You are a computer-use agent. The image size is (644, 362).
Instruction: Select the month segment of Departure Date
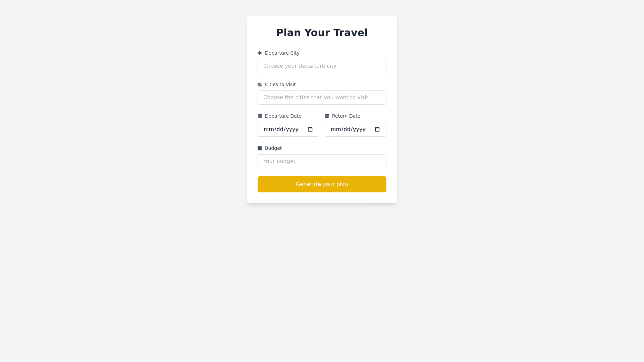pyautogui.click(x=269, y=129)
